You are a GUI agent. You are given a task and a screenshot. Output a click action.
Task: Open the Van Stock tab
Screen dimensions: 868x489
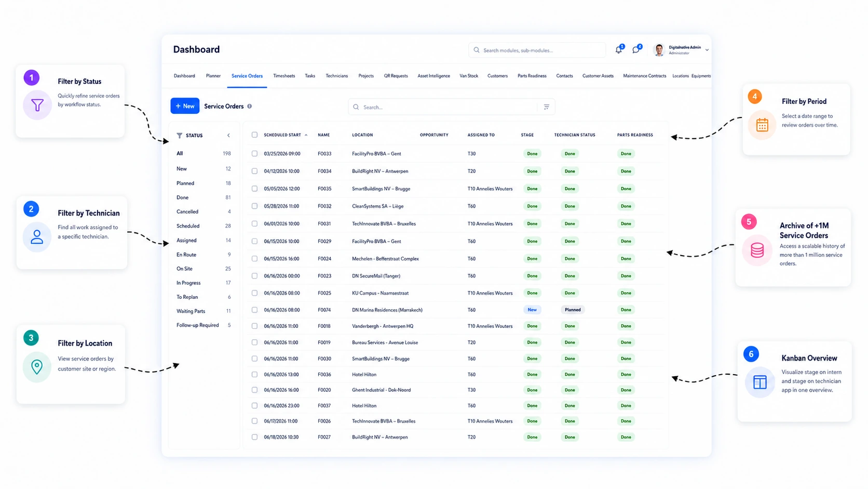coord(469,76)
